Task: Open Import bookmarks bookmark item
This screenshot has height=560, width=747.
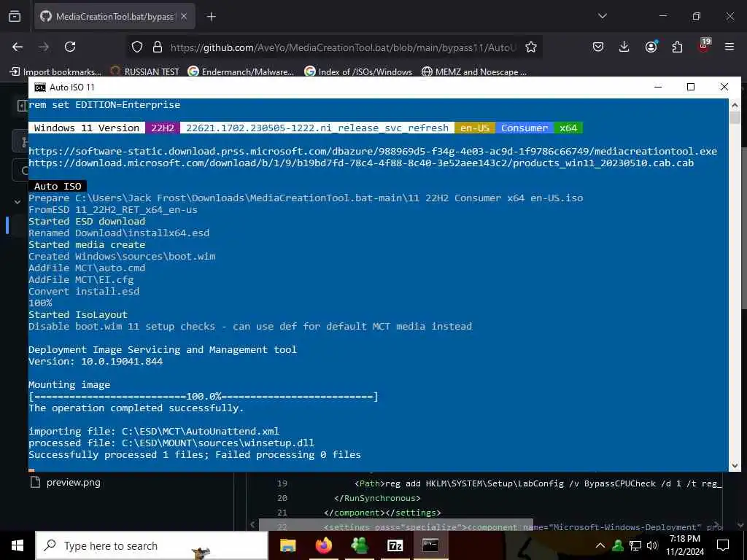Action: click(56, 72)
